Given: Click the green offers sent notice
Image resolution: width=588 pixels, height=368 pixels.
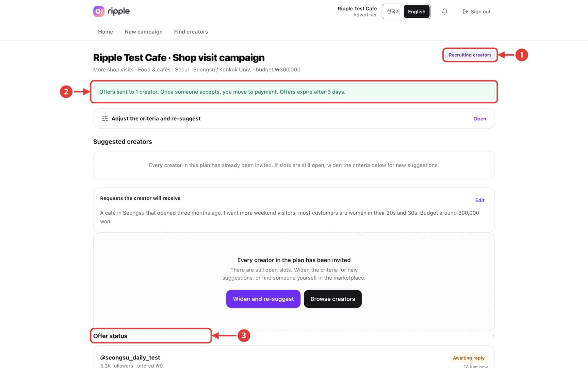Looking at the screenshot, I should (x=294, y=92).
